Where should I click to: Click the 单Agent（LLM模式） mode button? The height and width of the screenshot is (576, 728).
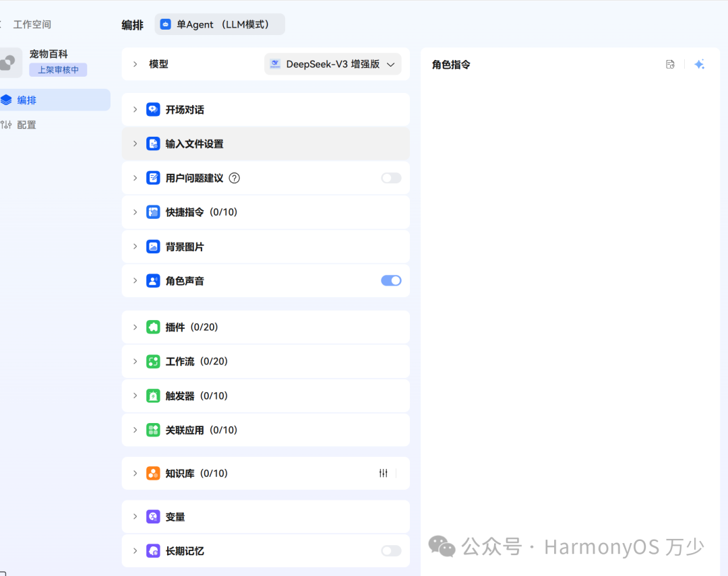tap(220, 25)
